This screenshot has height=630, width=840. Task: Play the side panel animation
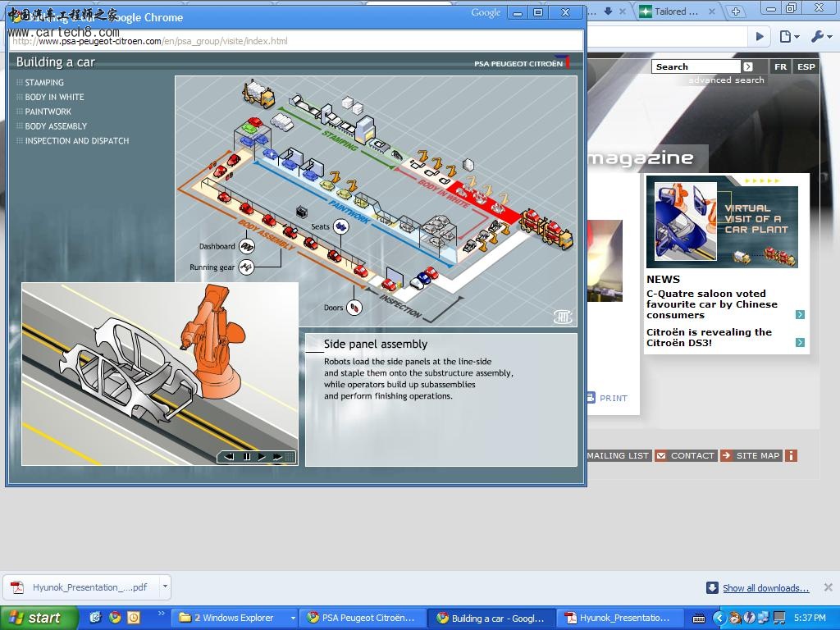[262, 457]
